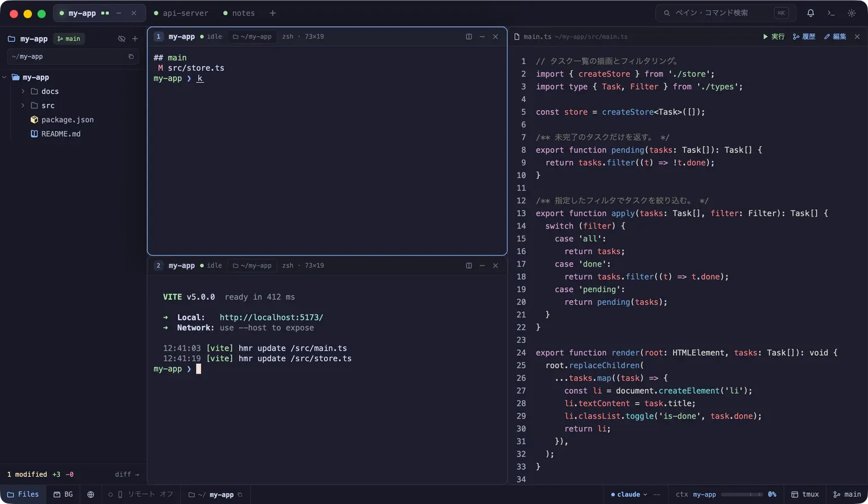This screenshot has height=504, width=868.
Task: Click '1 modified' in sidebar footer
Action: [27, 475]
